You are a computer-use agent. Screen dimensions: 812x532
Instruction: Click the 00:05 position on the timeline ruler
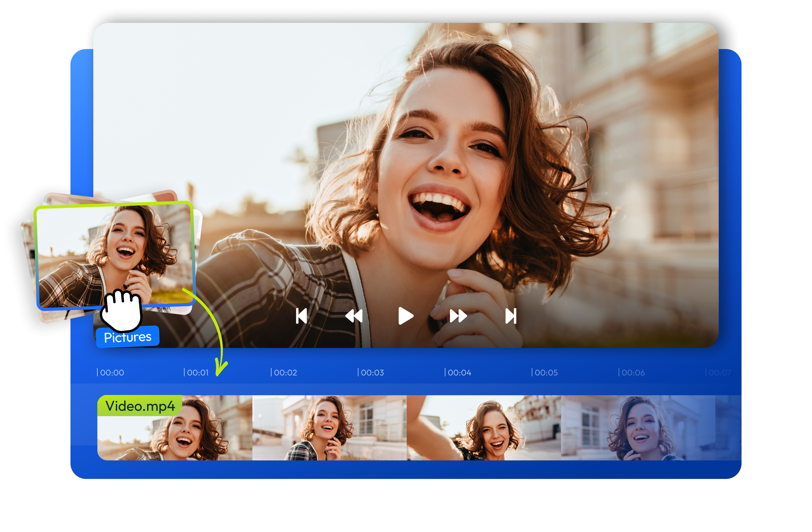click(x=546, y=373)
